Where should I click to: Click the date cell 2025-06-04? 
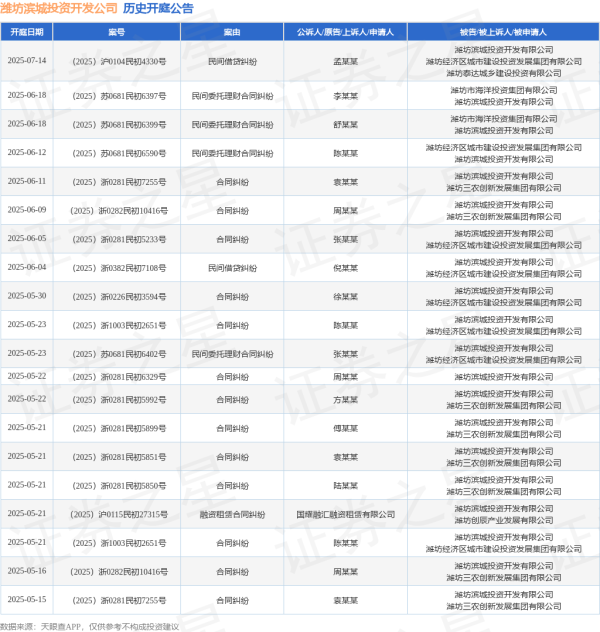[27, 267]
